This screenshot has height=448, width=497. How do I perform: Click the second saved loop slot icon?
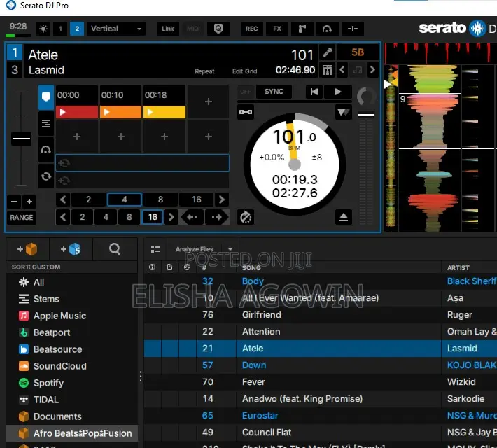64,181
